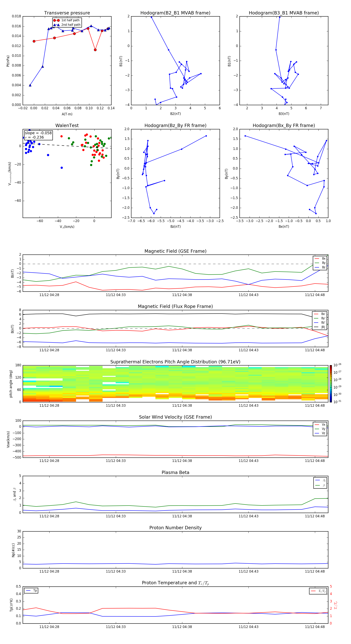This screenshot has width=351, height=644.
Task: Click the 'Vsw(km/s)' axis label
Action: pyautogui.click(x=8, y=439)
